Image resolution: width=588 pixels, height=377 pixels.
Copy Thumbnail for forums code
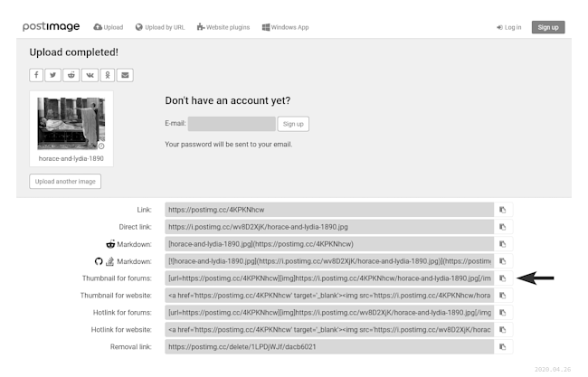click(503, 278)
